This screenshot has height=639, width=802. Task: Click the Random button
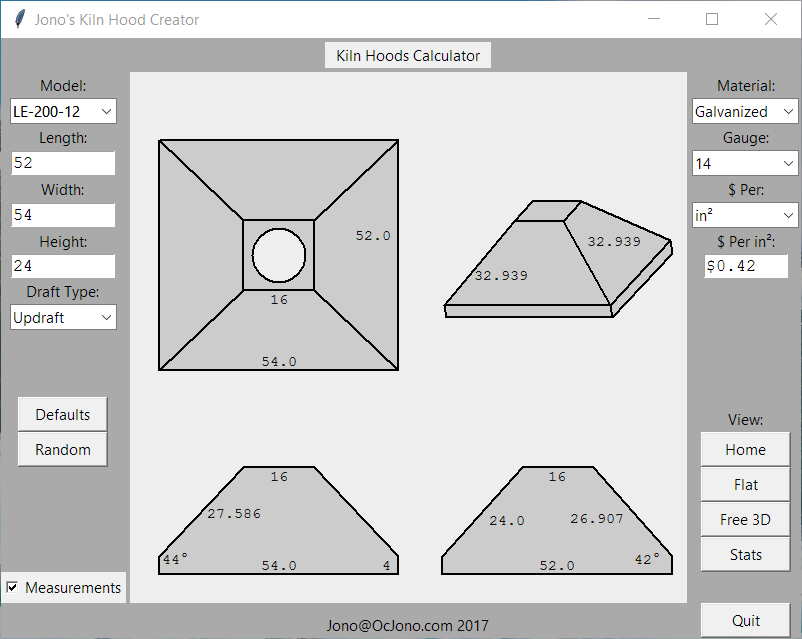click(x=62, y=449)
